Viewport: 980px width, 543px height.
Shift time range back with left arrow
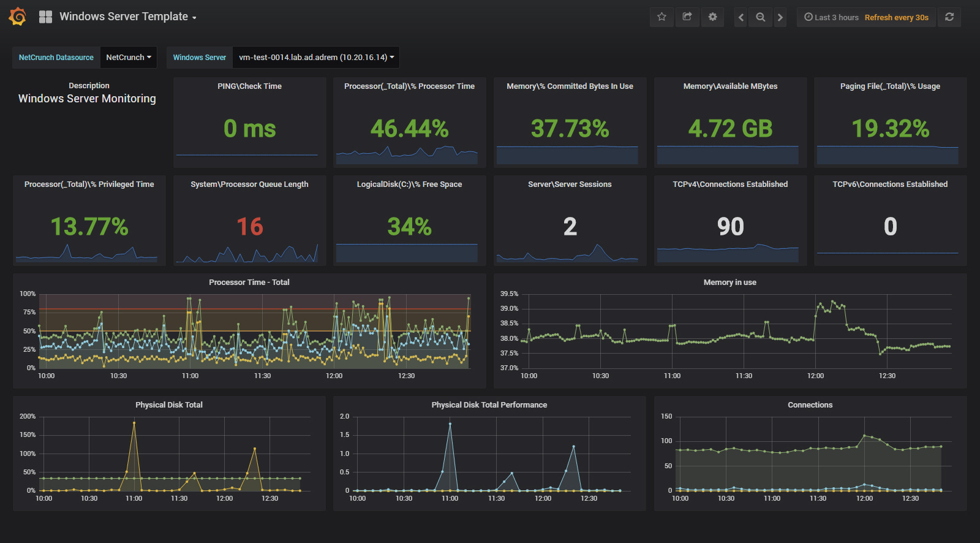pos(741,17)
